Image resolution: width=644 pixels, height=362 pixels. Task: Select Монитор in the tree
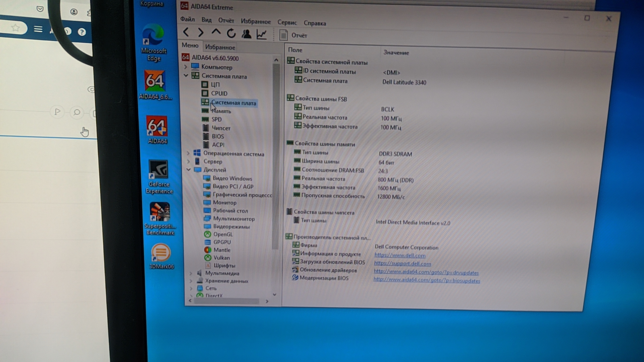(220, 202)
